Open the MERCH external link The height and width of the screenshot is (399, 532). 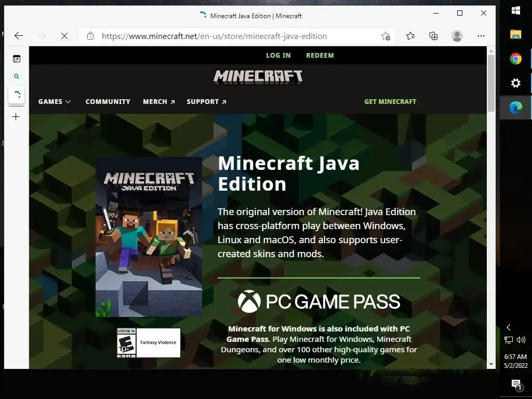tap(159, 101)
